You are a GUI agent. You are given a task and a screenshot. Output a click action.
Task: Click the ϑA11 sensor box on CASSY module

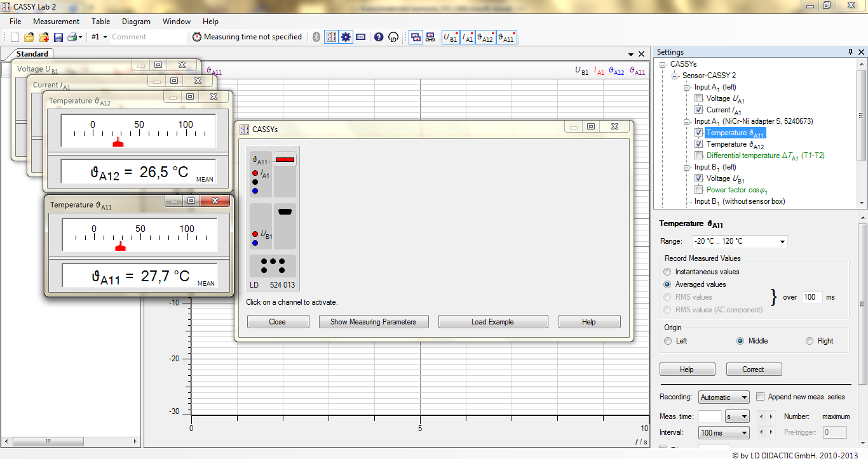(x=285, y=160)
